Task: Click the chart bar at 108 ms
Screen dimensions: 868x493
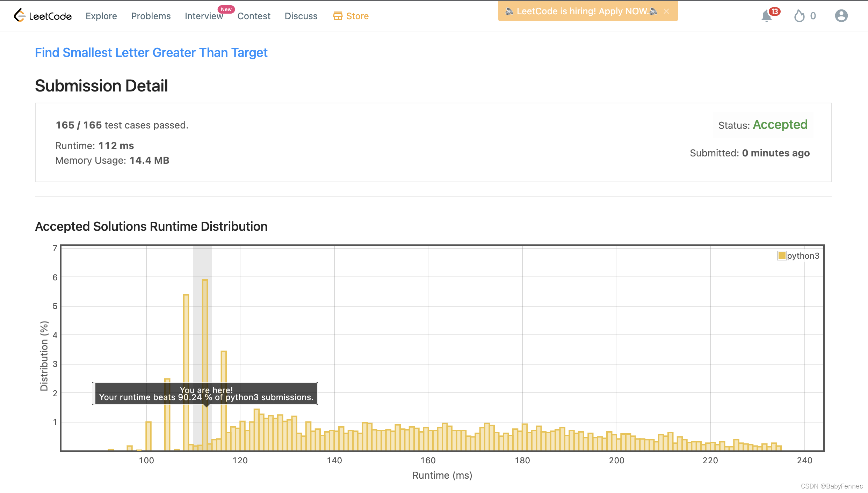Action: (186, 349)
